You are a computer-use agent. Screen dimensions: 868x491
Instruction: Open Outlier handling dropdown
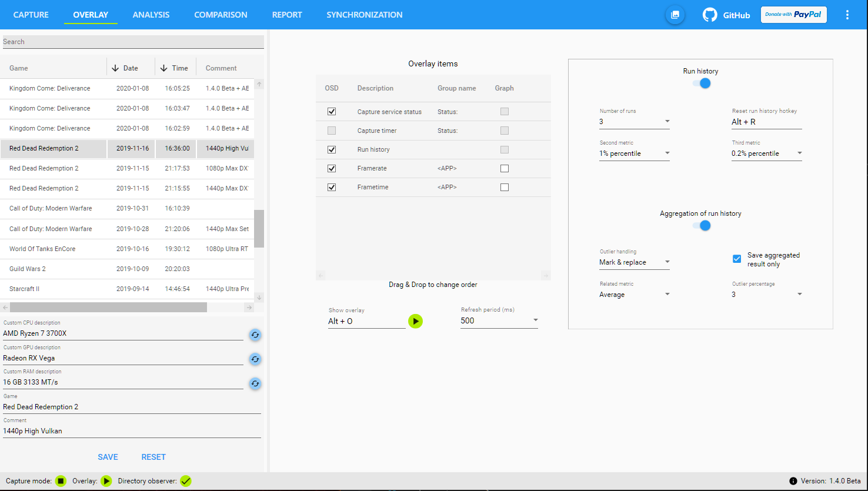pos(635,262)
